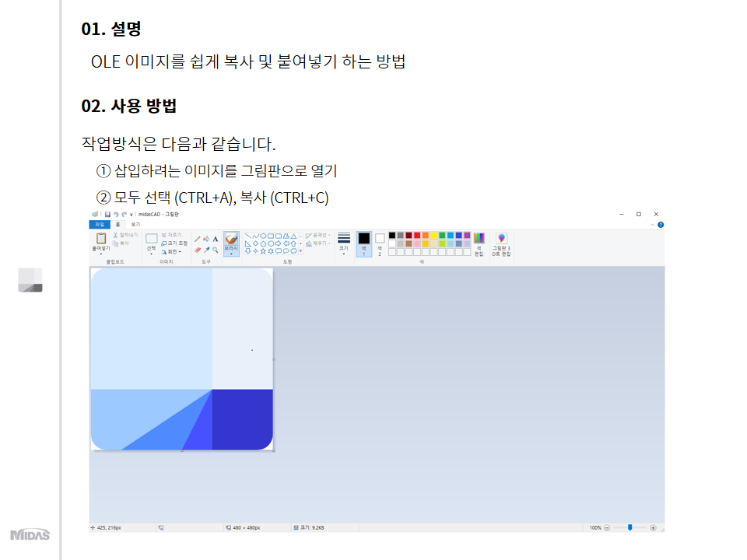747x560 pixels.
Task: Select the Eraser tool
Action: (x=197, y=250)
